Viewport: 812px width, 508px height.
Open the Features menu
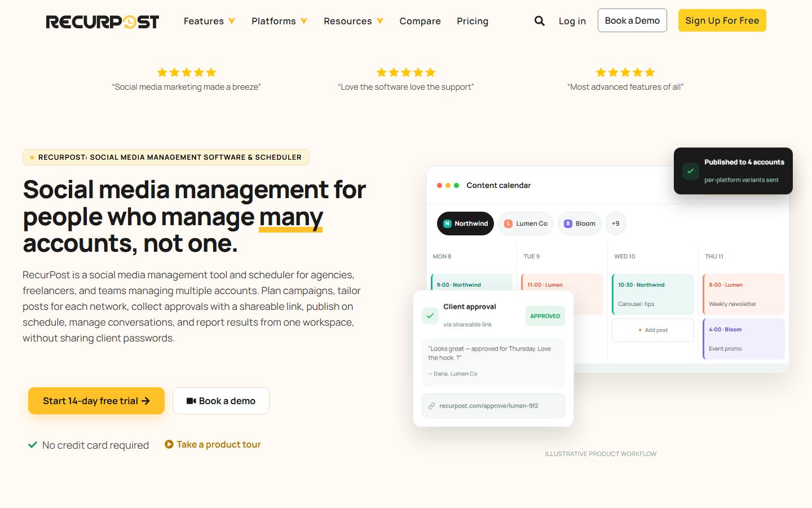click(x=204, y=21)
